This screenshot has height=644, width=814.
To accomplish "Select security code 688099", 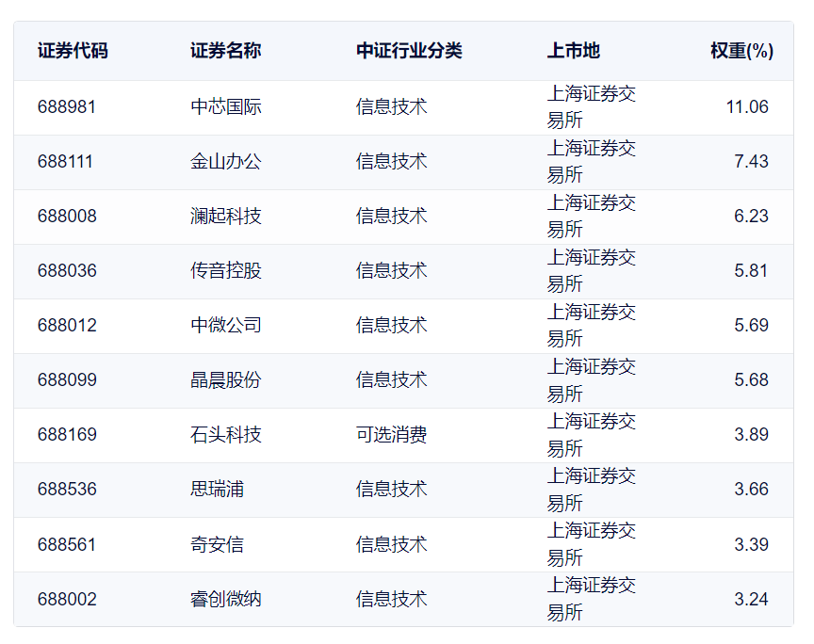I will pos(67,379).
